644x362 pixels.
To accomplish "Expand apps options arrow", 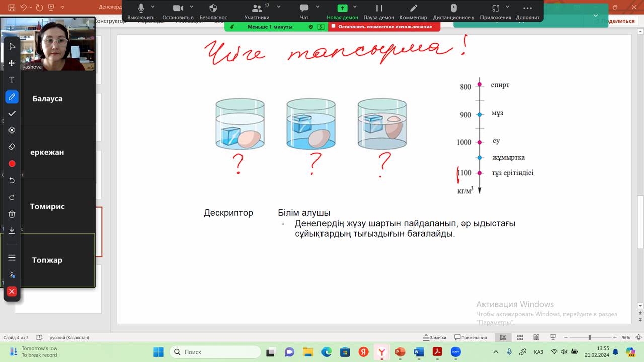I will (509, 7).
